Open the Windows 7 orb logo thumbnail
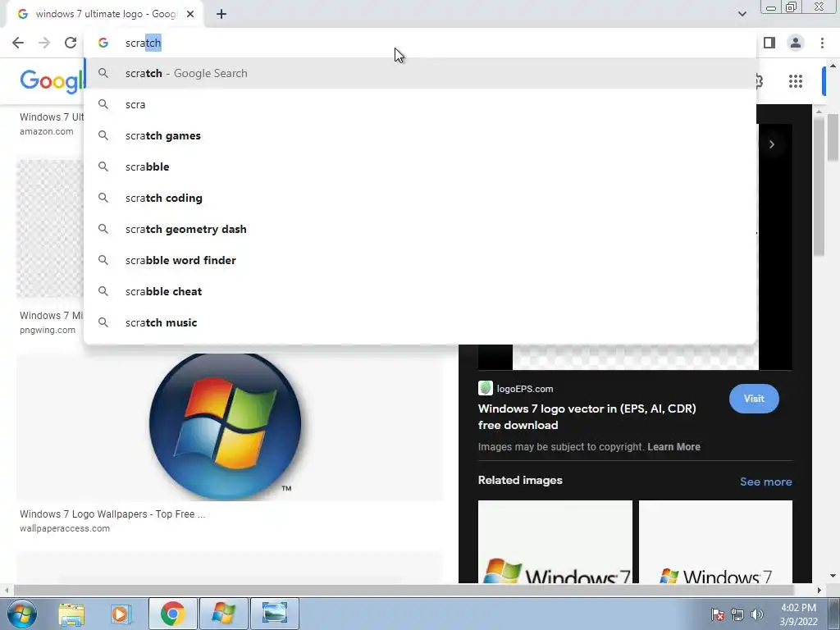The height and width of the screenshot is (630, 840). pos(225,427)
